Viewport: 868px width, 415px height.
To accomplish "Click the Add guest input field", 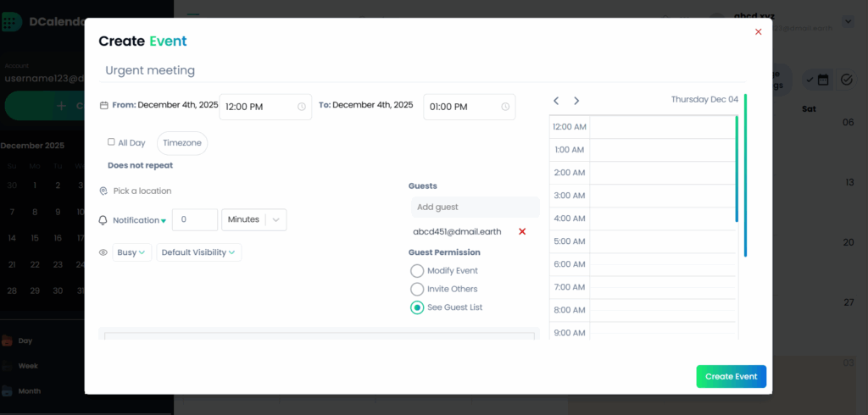I will (x=475, y=207).
